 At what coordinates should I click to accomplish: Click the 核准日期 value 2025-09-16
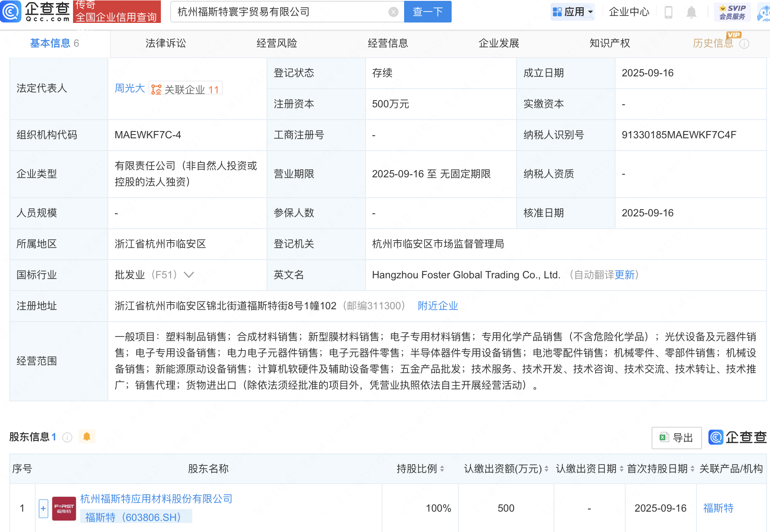(x=647, y=213)
